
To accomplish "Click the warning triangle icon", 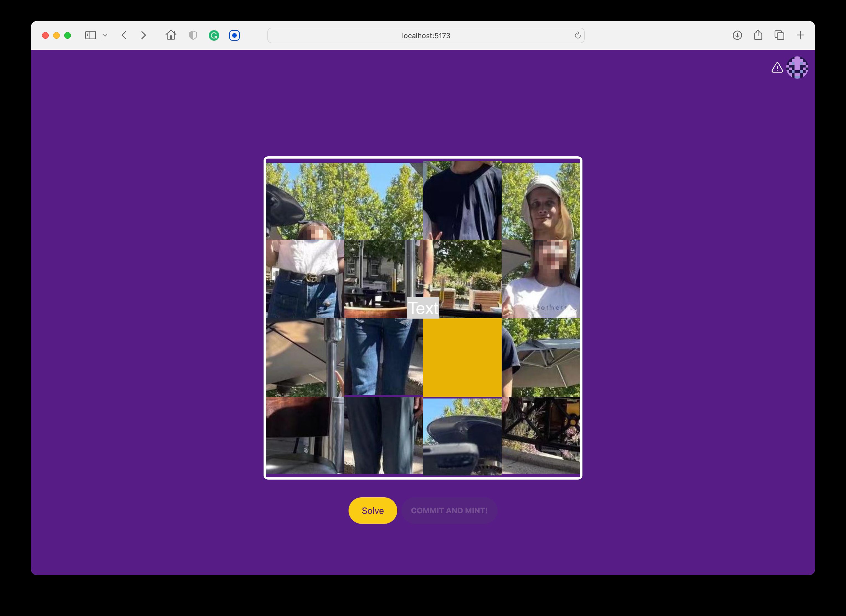I will coord(778,67).
